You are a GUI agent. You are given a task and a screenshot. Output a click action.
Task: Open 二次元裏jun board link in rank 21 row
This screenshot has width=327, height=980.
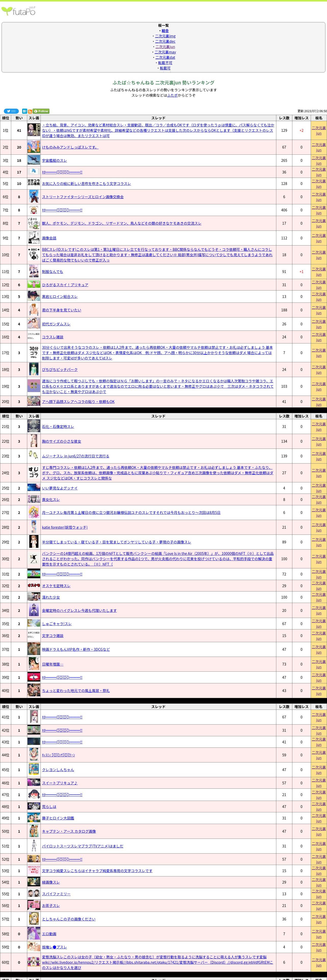319,427
